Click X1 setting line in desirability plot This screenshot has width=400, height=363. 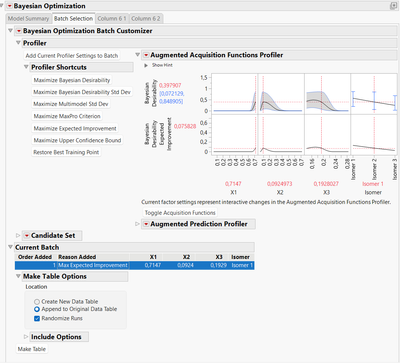256,94
